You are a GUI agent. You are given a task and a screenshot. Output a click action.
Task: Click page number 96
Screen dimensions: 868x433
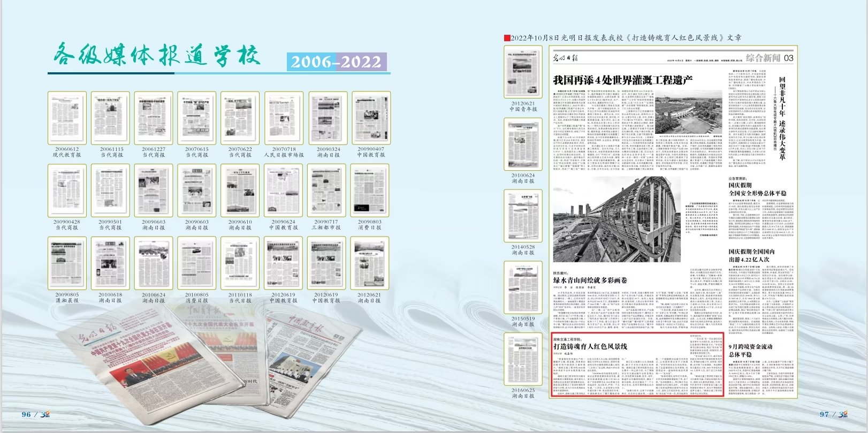point(26,414)
